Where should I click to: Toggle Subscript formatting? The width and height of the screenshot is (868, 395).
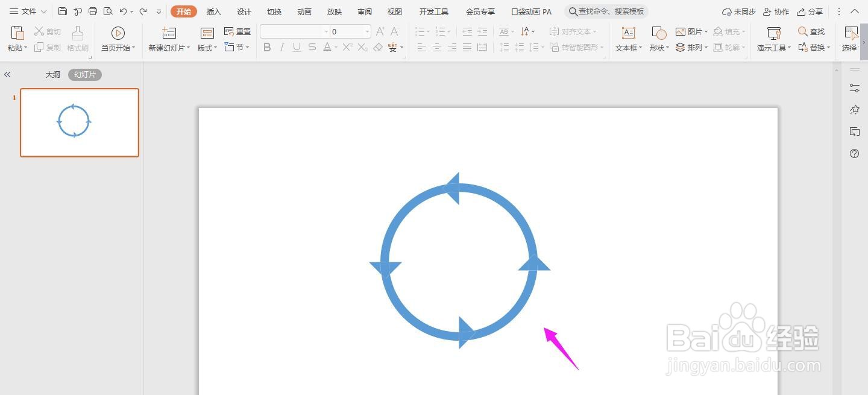363,47
